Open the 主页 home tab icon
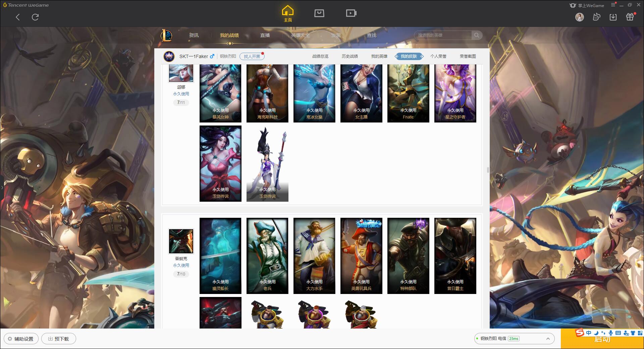The image size is (644, 349). (x=288, y=14)
